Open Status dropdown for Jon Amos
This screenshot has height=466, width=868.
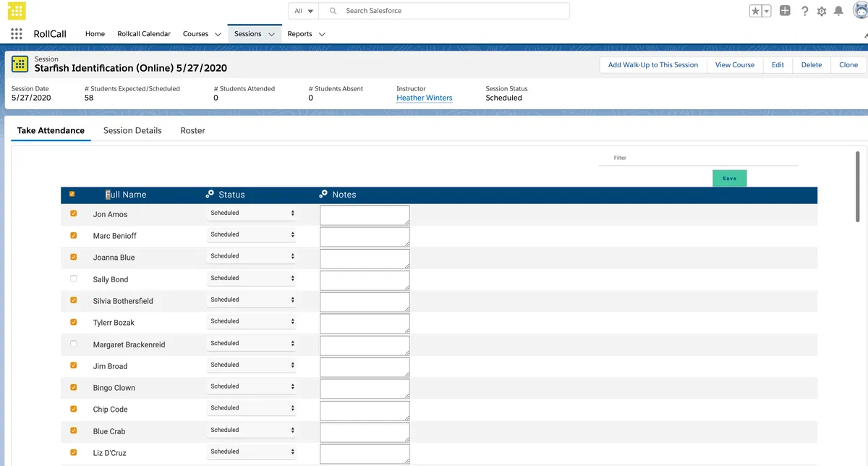point(252,213)
